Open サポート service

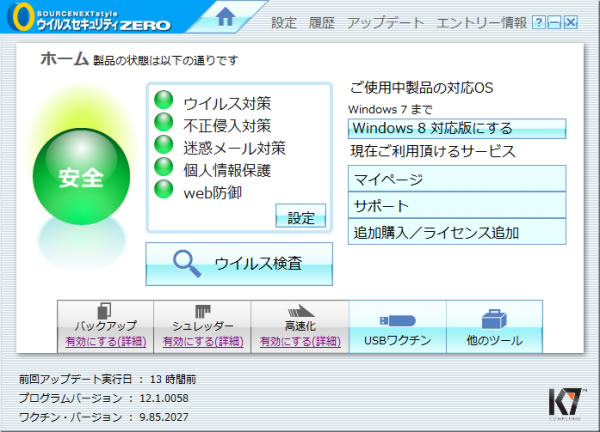click(x=457, y=205)
